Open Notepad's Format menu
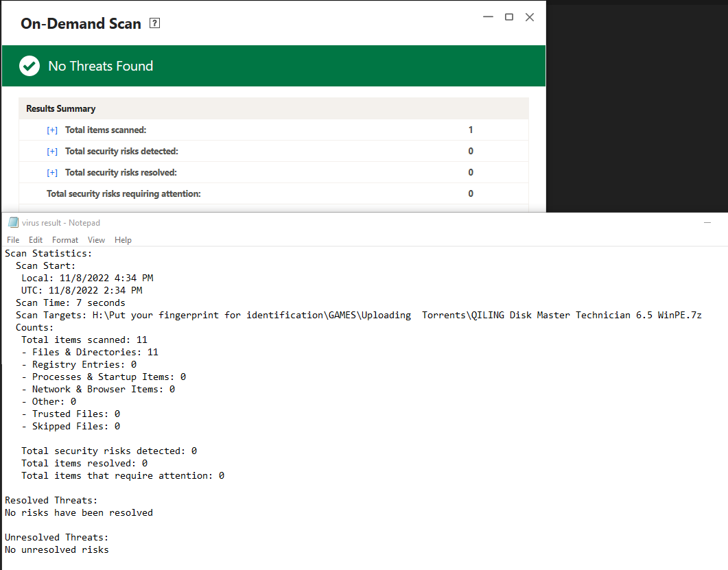This screenshot has height=570, width=728. click(65, 240)
